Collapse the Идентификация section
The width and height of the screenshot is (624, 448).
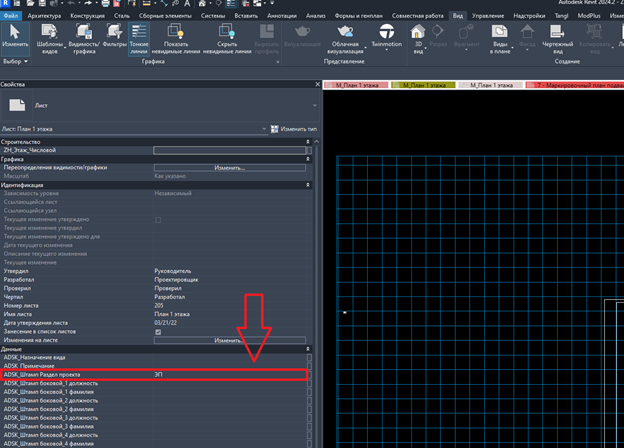pyautogui.click(x=308, y=185)
